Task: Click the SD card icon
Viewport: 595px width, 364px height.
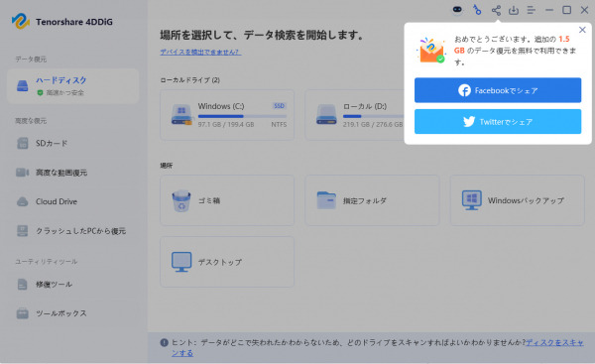Action: pyautogui.click(x=23, y=143)
